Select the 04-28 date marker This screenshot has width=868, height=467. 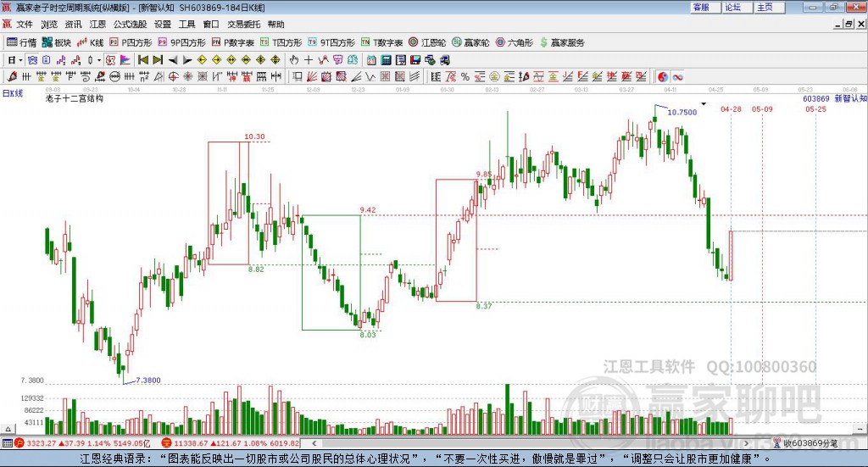pyautogui.click(x=731, y=109)
